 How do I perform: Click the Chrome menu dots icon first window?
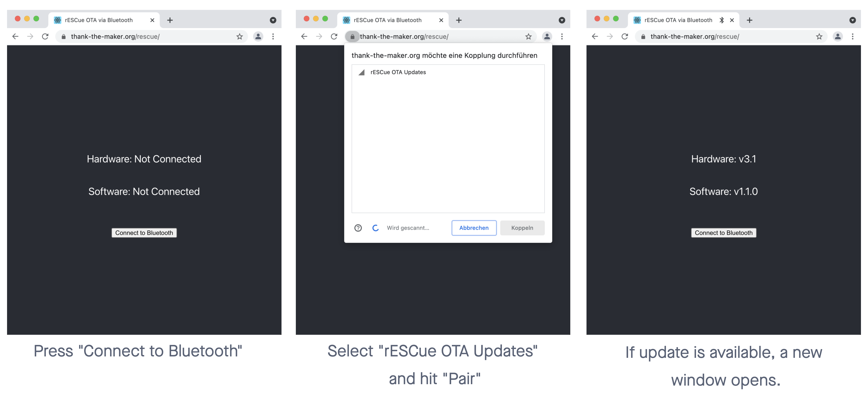click(273, 36)
